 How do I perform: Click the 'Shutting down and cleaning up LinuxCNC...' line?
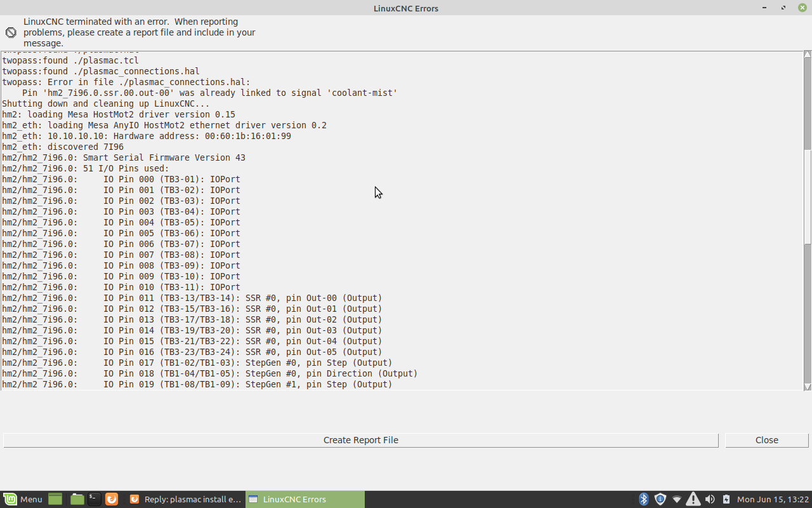point(106,104)
